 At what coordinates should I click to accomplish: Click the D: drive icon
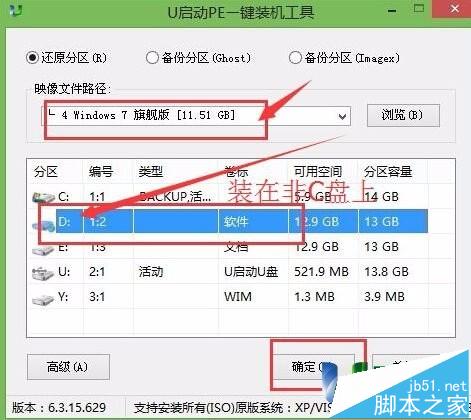point(43,226)
